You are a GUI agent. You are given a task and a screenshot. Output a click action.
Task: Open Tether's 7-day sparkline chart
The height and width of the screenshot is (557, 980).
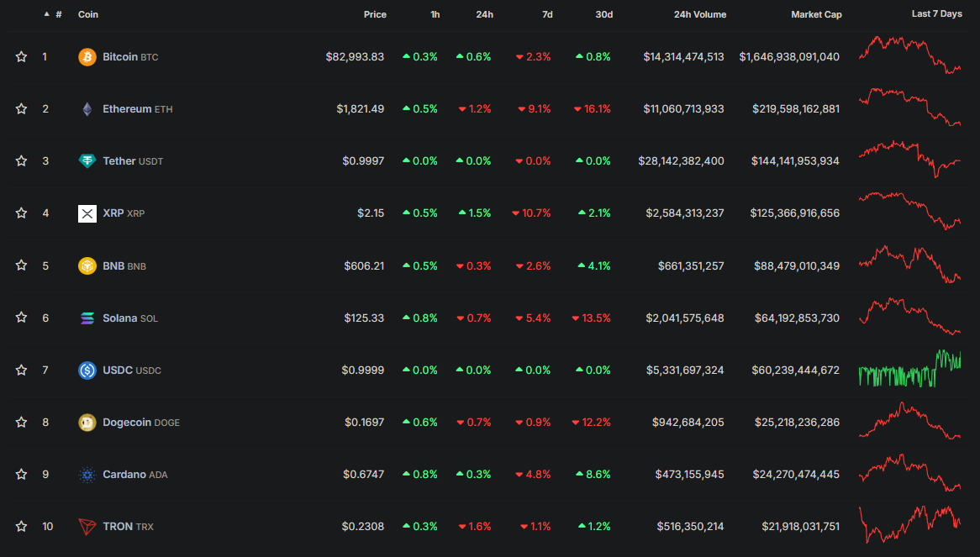pyautogui.click(x=910, y=160)
